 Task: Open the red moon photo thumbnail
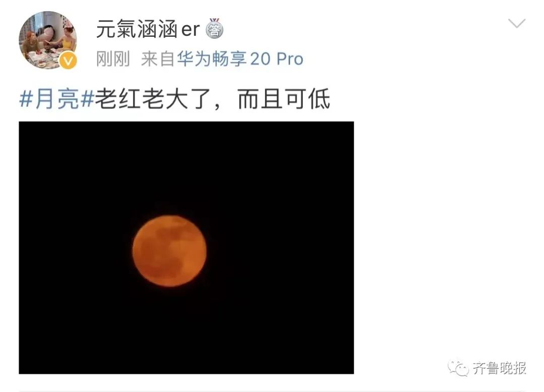[x=186, y=248]
